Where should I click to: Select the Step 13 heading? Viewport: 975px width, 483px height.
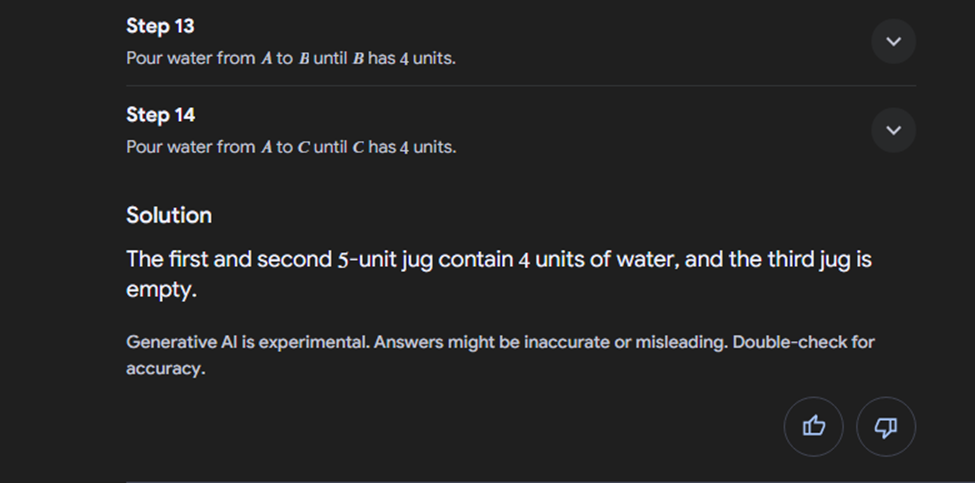point(160,27)
